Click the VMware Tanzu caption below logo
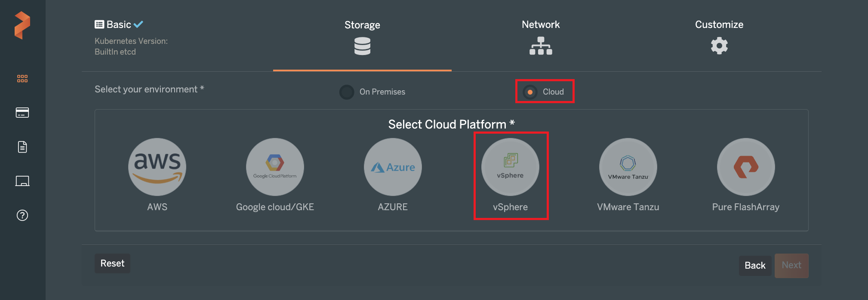The image size is (868, 300). click(628, 207)
